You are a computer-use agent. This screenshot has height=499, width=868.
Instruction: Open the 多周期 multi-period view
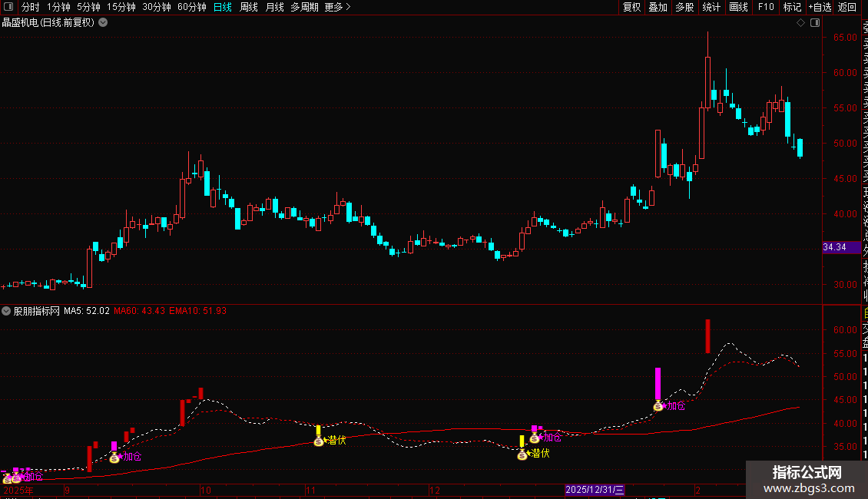point(304,7)
